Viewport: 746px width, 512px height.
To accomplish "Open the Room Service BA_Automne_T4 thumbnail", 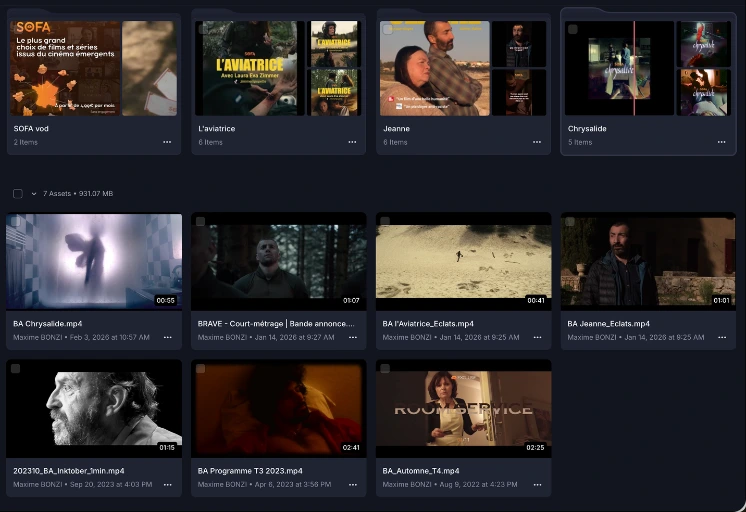I will [x=463, y=408].
